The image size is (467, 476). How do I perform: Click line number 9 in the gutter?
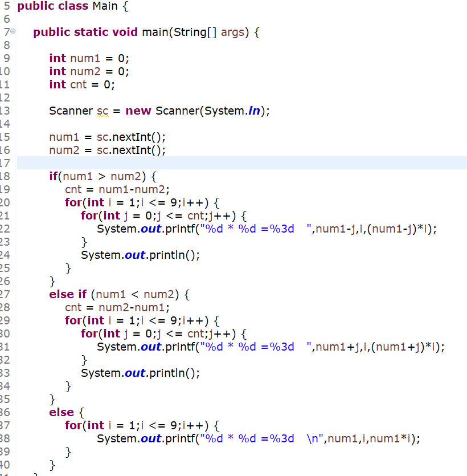pos(7,58)
